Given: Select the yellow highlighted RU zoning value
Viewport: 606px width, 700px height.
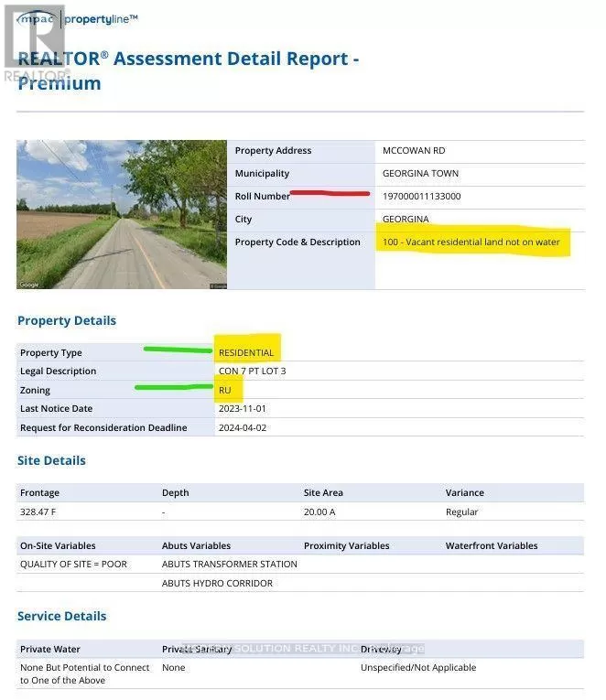Looking at the screenshot, I should tap(225, 390).
